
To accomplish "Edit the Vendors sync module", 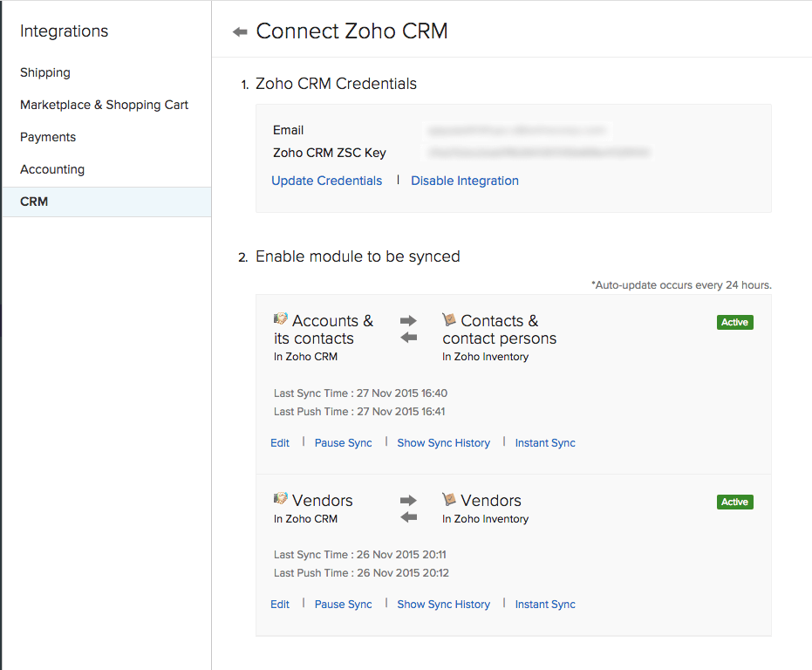I will (x=280, y=605).
